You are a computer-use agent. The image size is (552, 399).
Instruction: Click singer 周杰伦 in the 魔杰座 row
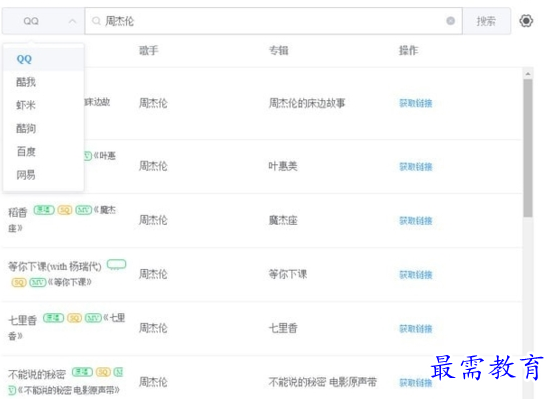coord(153,220)
